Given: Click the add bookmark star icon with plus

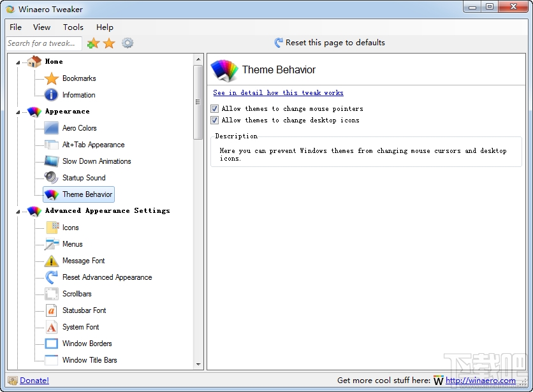Looking at the screenshot, I should pos(93,43).
